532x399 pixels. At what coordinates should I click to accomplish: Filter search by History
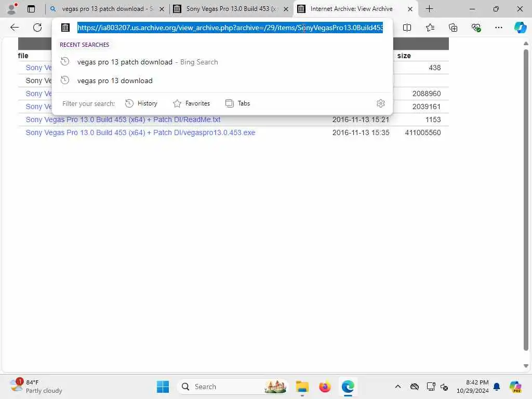(x=141, y=103)
